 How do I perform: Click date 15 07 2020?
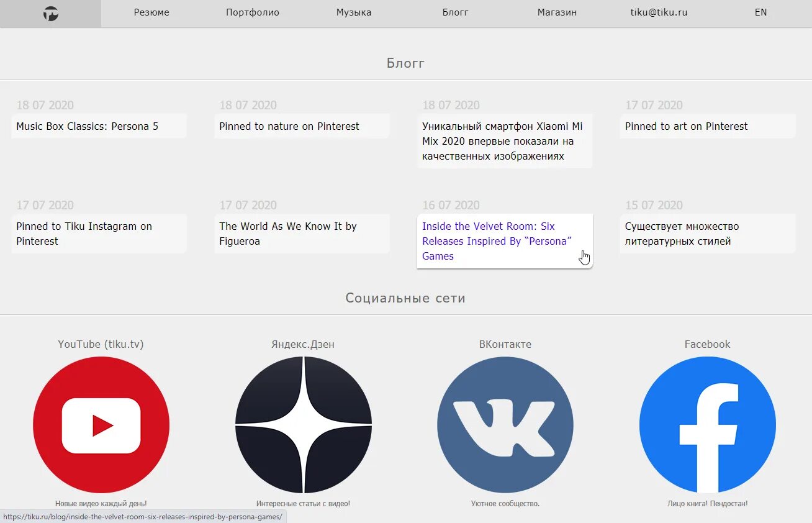[654, 205]
